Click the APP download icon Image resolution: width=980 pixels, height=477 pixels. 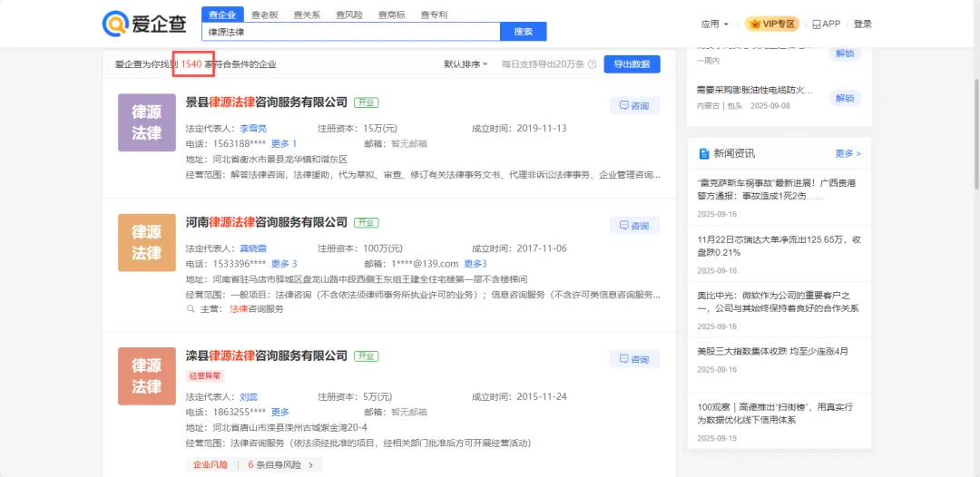(x=816, y=24)
